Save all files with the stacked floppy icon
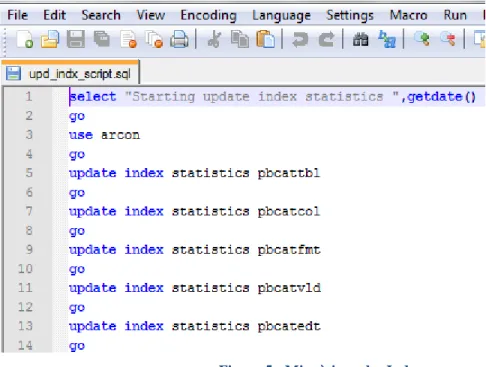This screenshot has height=367, width=486. 102,39
